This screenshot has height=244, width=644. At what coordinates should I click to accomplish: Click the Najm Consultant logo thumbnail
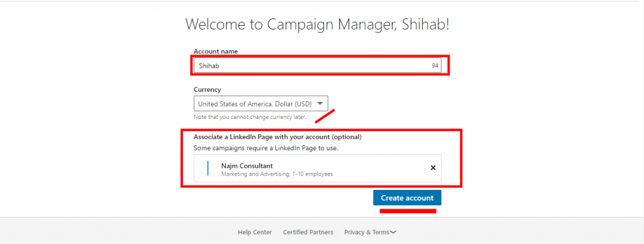coord(208,168)
